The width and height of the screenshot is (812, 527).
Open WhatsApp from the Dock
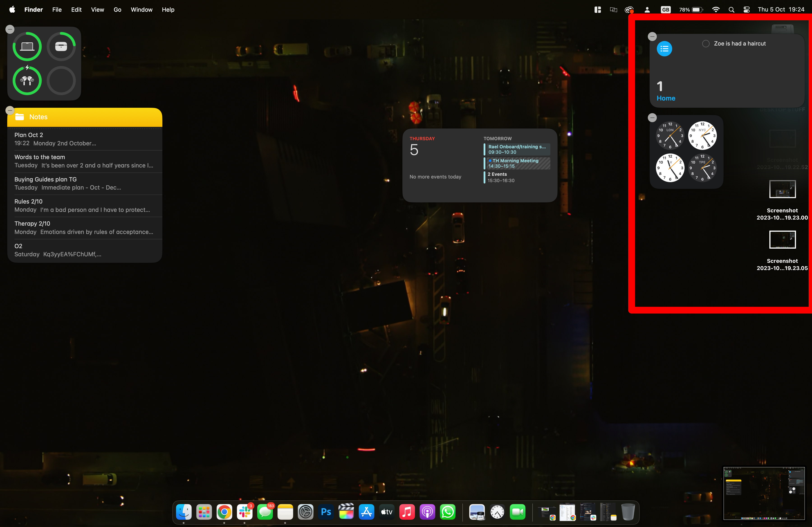pos(447,512)
